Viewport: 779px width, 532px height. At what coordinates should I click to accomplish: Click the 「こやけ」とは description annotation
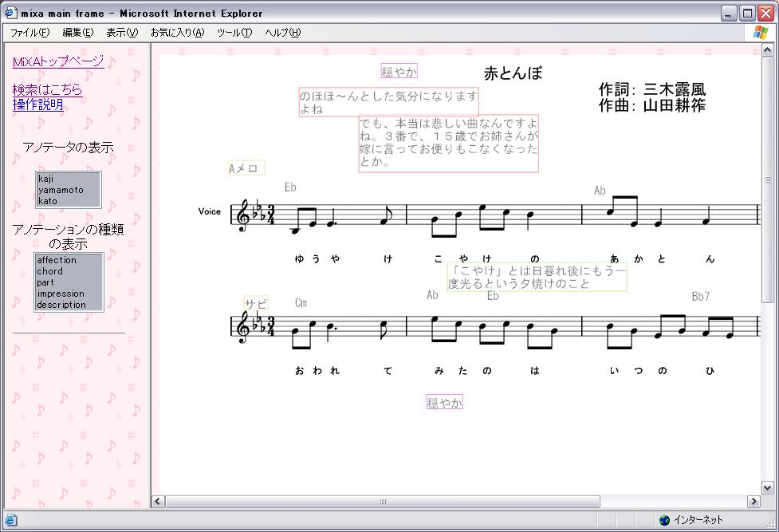pos(537,277)
